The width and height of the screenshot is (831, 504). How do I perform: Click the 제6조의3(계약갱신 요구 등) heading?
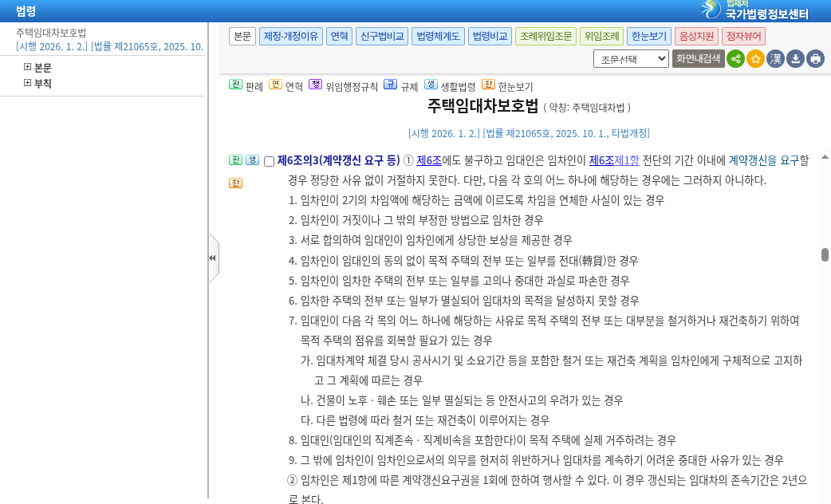(x=339, y=160)
